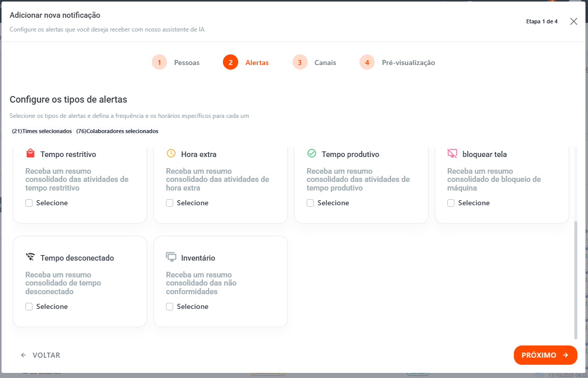Click the bloquear tela monitor icon
The width and height of the screenshot is (588, 378).
[452, 153]
